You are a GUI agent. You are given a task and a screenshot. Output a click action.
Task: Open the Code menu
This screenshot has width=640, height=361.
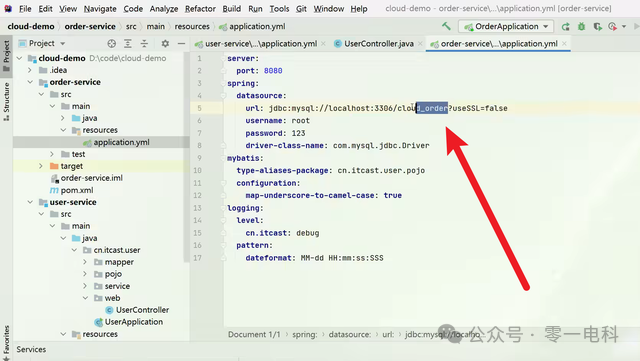click(x=133, y=9)
